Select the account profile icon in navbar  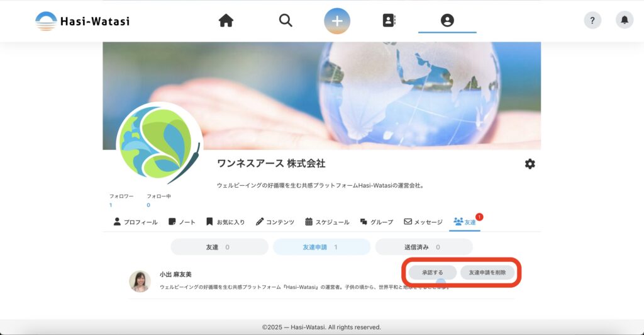click(x=447, y=21)
